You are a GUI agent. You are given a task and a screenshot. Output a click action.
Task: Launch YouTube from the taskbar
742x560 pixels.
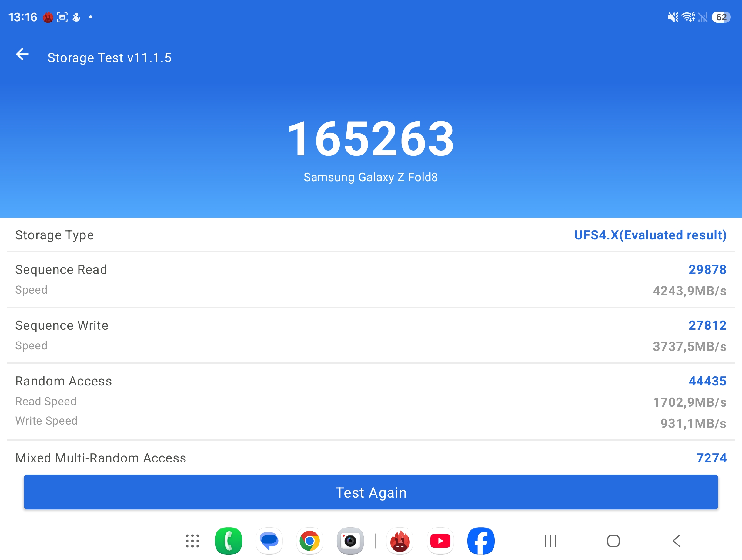440,541
